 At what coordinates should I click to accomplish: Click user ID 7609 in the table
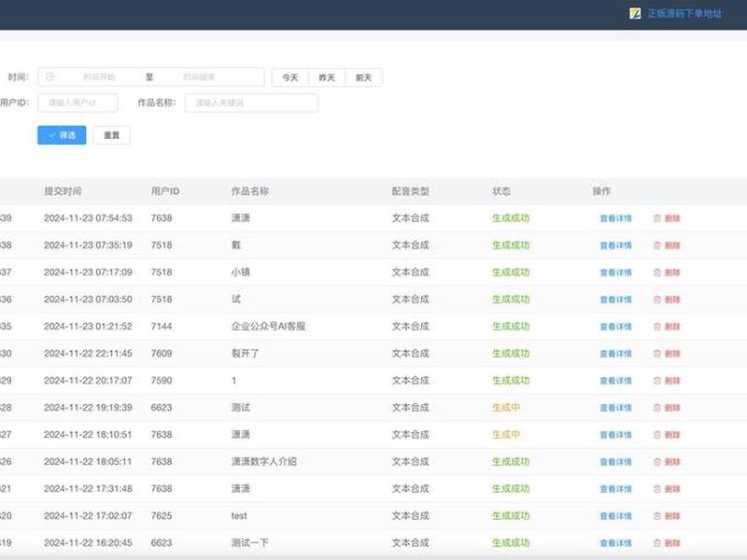pyautogui.click(x=162, y=354)
